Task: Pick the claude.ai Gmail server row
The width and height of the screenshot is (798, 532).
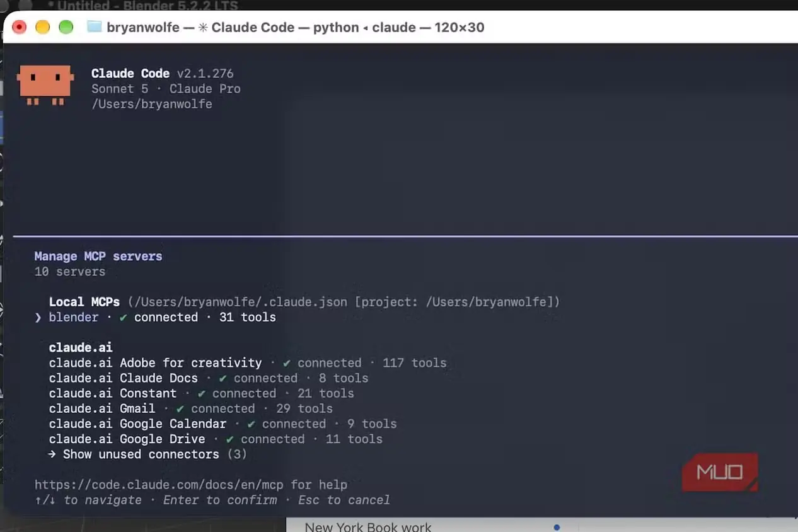Action: click(x=191, y=408)
